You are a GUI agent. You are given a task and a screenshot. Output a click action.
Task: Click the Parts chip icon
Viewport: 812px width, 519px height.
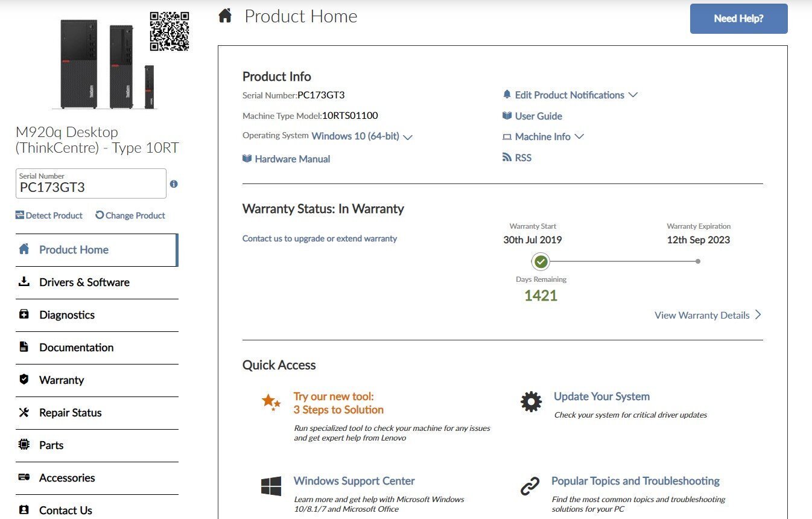(24, 445)
